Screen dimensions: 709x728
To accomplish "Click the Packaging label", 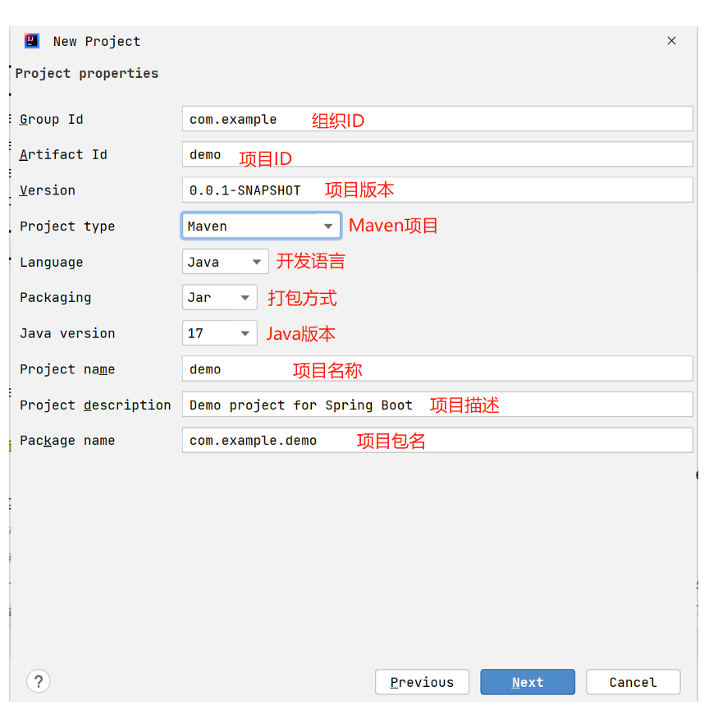I will (x=55, y=298).
